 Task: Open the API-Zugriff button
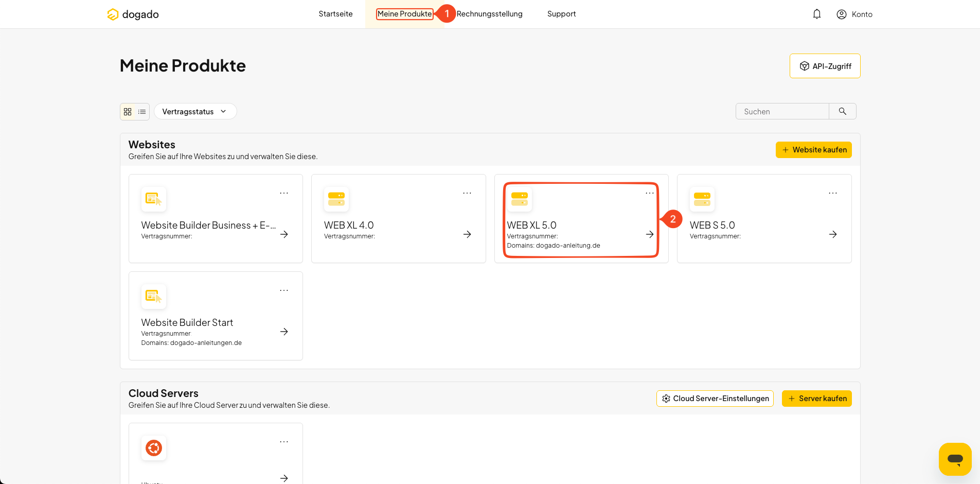825,66
